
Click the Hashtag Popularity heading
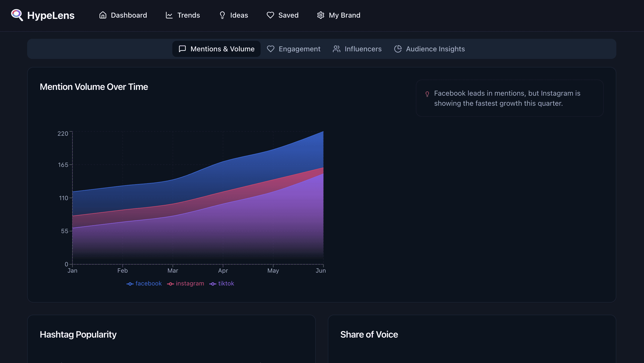78,335
